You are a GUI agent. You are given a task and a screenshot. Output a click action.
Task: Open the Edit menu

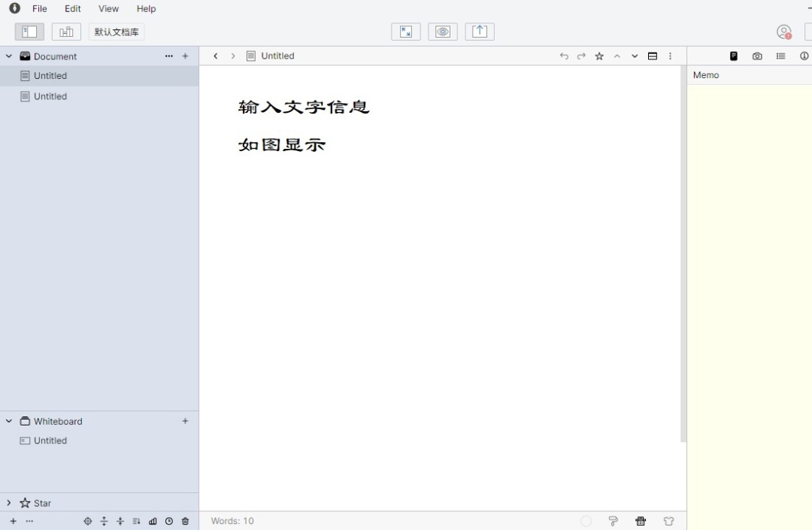point(72,8)
